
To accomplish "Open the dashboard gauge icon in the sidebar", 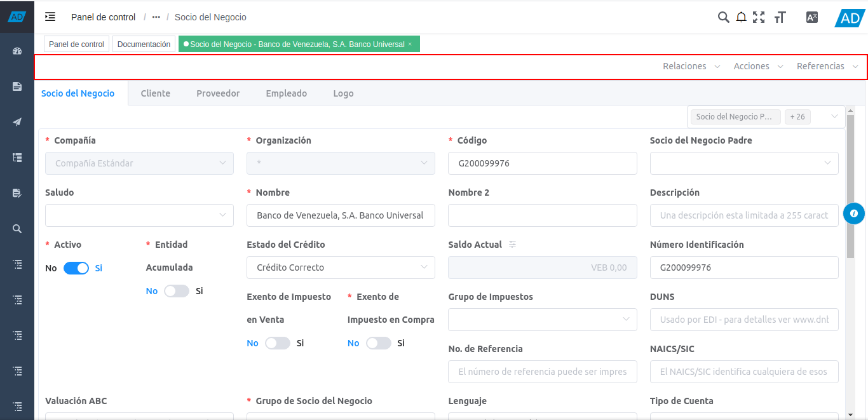I will [x=17, y=51].
